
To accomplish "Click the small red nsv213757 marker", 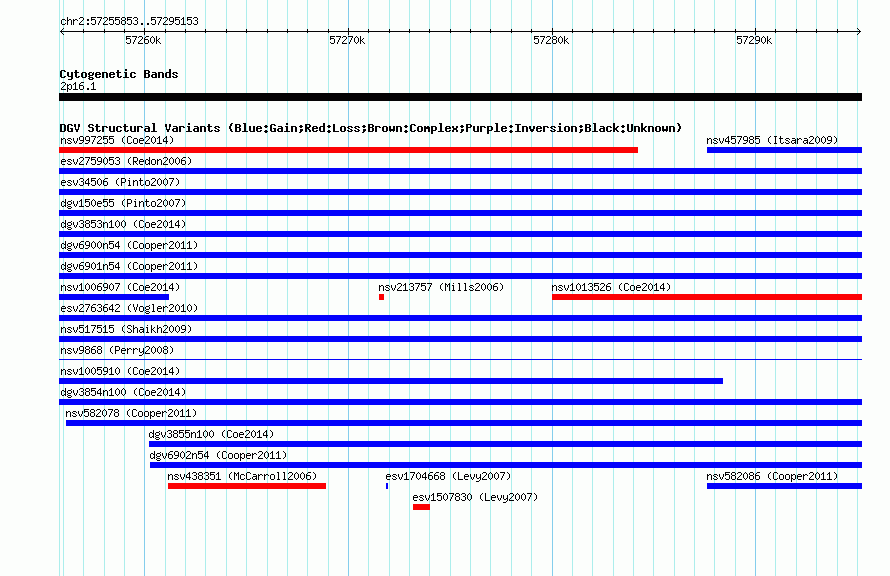I will pyautogui.click(x=381, y=297).
